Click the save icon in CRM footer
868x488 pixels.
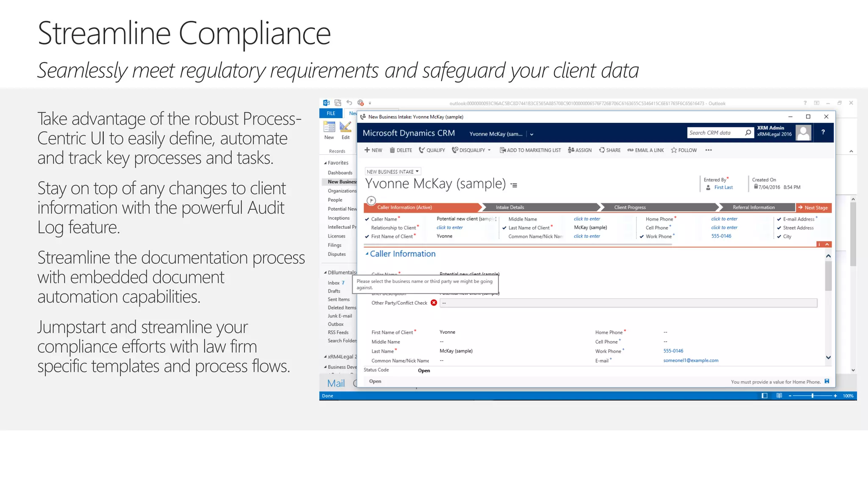click(x=827, y=381)
